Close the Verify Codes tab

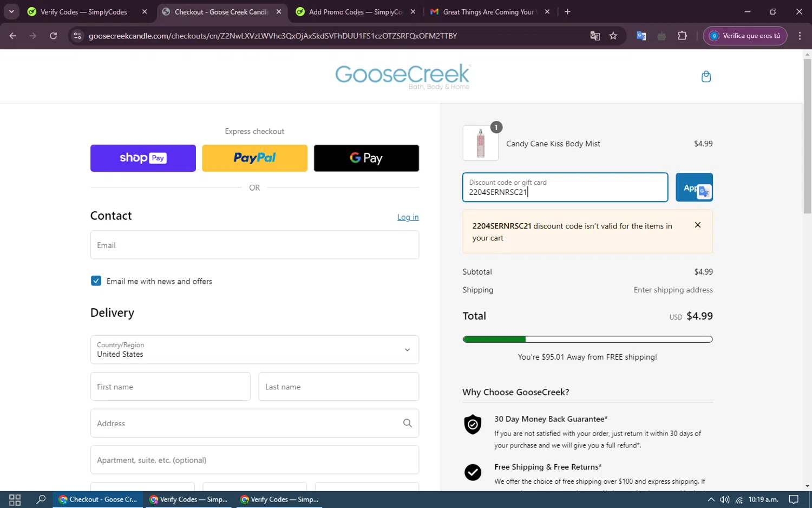[145, 11]
